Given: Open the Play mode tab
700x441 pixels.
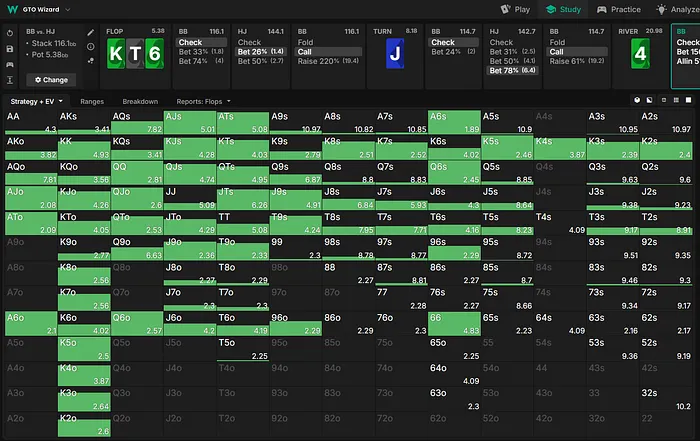Looking at the screenshot, I should [517, 9].
